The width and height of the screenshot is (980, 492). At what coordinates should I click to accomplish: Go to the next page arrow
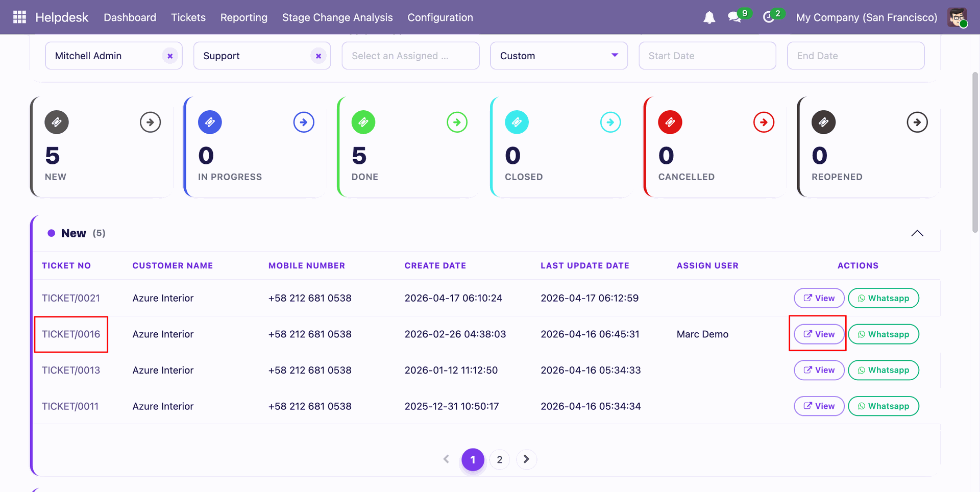tap(526, 459)
